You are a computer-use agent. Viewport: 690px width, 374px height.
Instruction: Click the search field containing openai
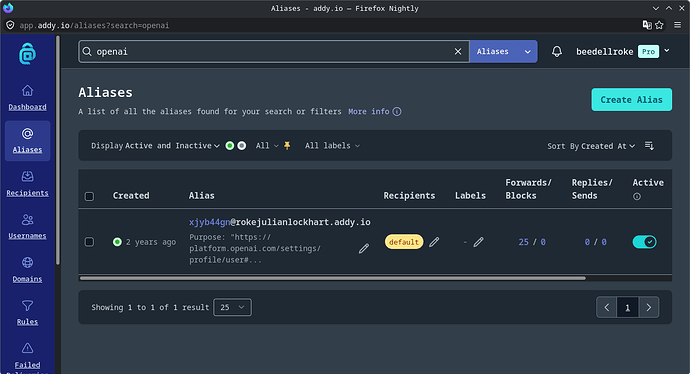(x=273, y=51)
